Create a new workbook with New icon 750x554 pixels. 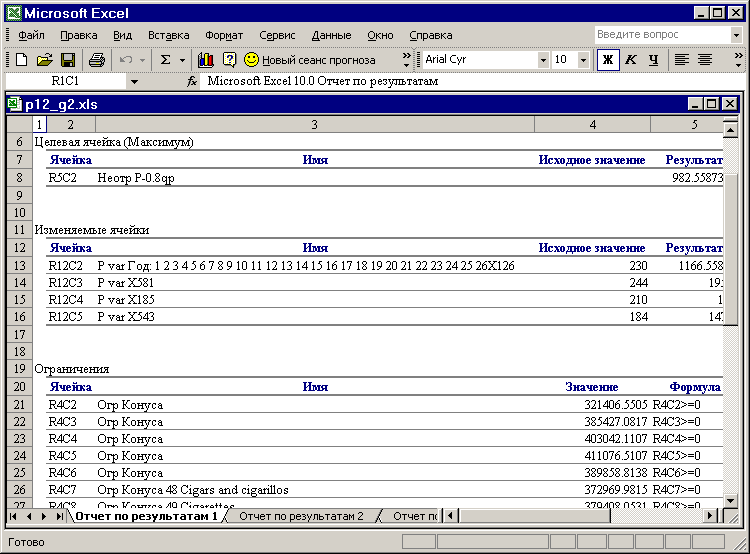(22, 60)
